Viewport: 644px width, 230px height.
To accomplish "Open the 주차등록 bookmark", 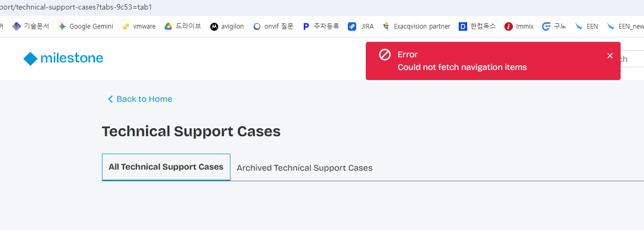I will tap(321, 26).
